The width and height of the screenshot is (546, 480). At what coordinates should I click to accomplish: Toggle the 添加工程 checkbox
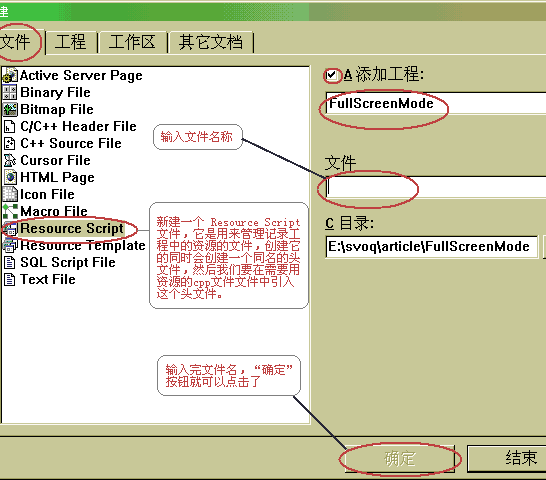point(331,75)
